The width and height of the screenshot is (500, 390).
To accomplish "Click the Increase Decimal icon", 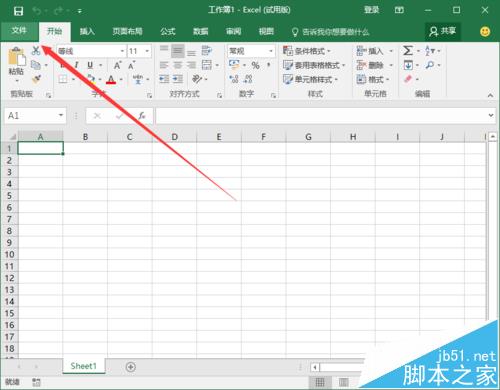I will point(234,79).
